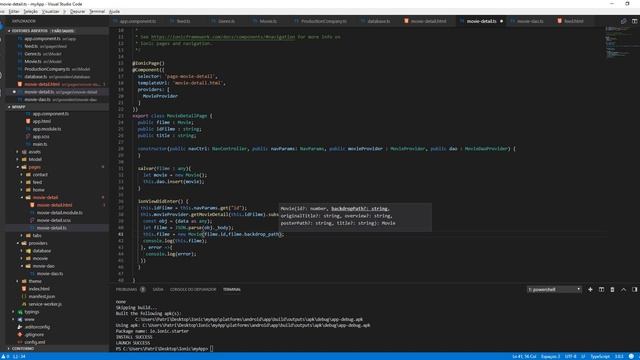
Task: Click the app.scss file icon
Action: click(28, 136)
